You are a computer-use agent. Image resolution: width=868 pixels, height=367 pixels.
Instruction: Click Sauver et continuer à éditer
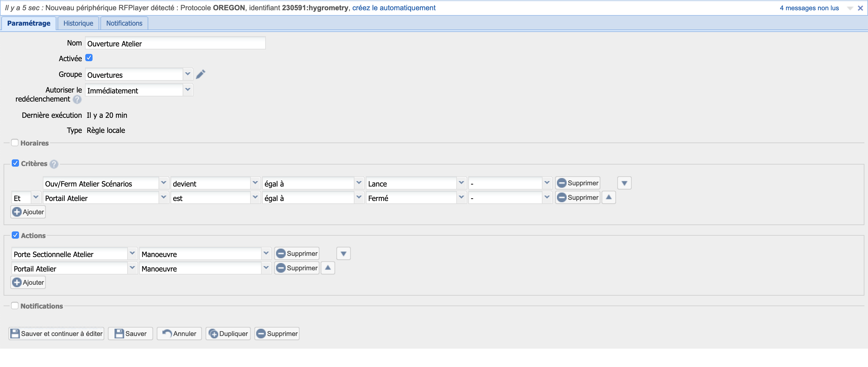[56, 334]
